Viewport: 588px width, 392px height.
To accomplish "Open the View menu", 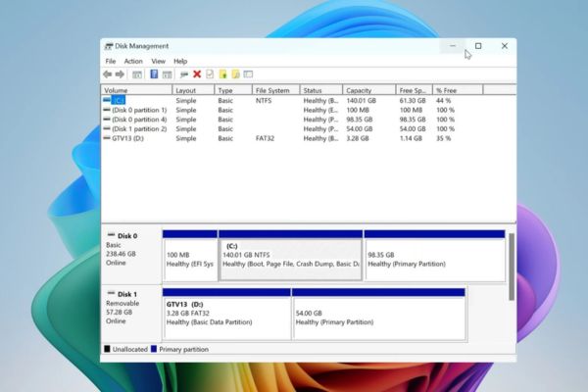I will point(158,61).
